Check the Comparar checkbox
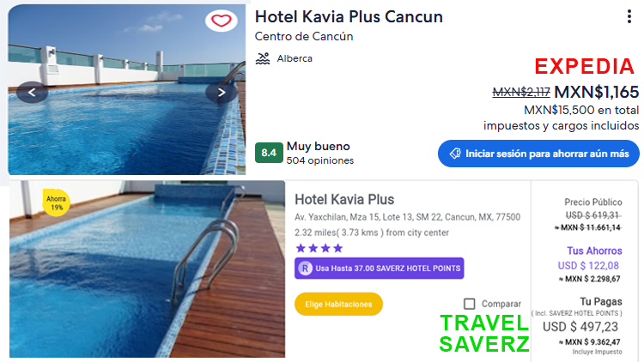644x362 pixels. pyautogui.click(x=470, y=304)
